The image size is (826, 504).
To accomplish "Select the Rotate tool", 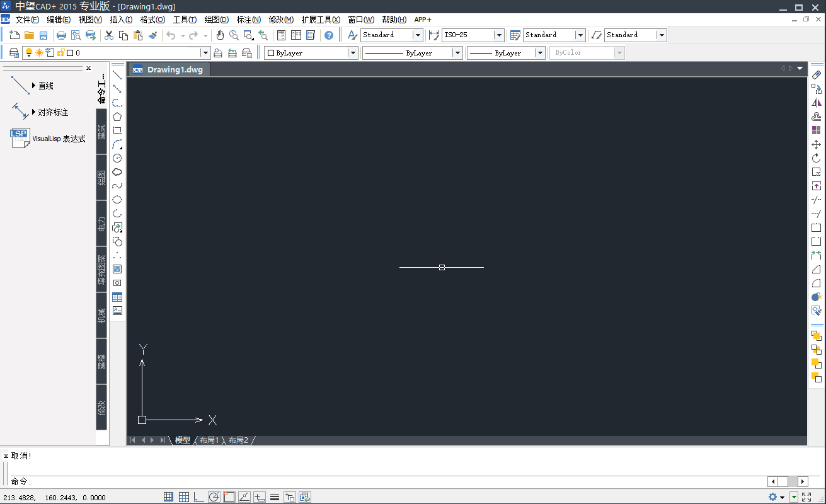I will pyautogui.click(x=817, y=158).
